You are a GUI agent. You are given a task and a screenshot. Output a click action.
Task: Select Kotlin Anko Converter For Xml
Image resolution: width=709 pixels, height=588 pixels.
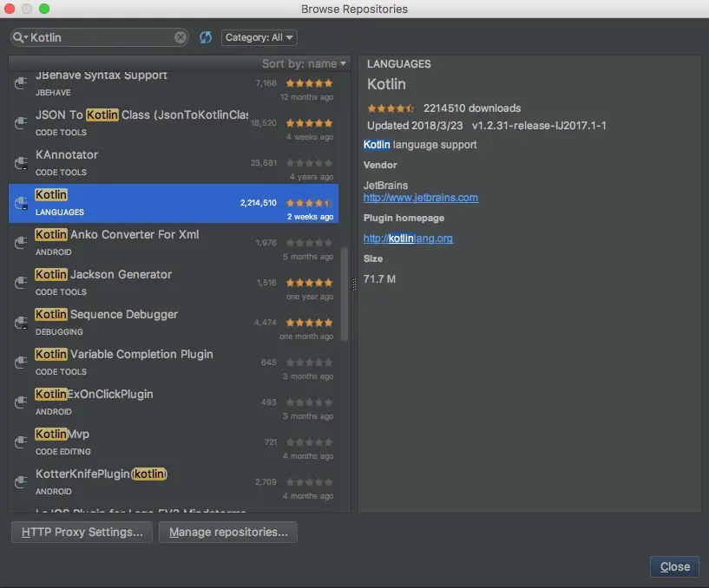click(174, 243)
